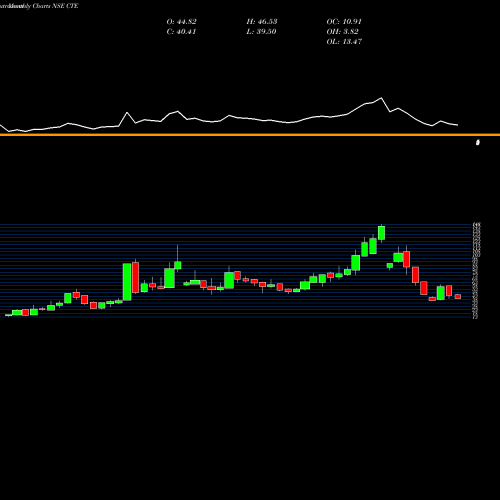Viewport: 500px width, 500px height.
Task: Select the close price 'C: 40.41'
Action: pyautogui.click(x=181, y=32)
